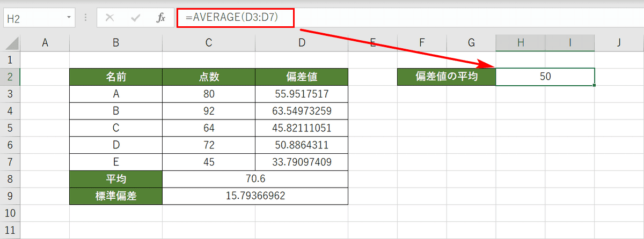Select column J header
The image size is (644, 239).
619,42
